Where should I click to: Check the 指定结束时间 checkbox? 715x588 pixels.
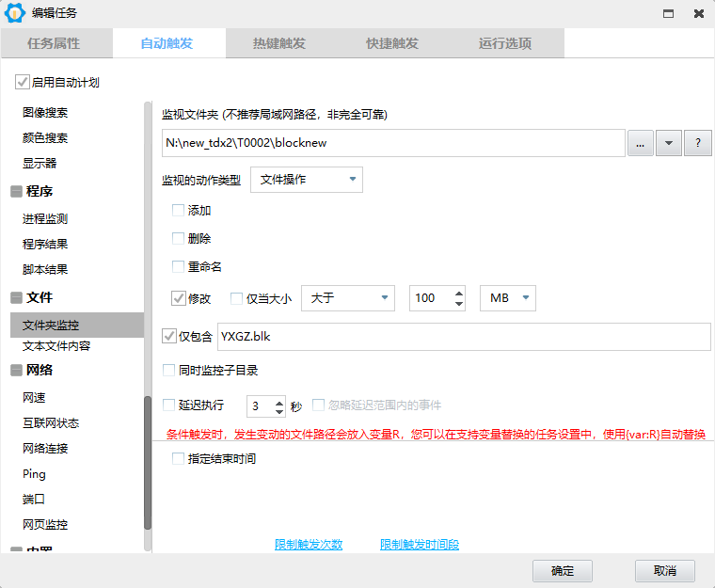click(x=178, y=458)
